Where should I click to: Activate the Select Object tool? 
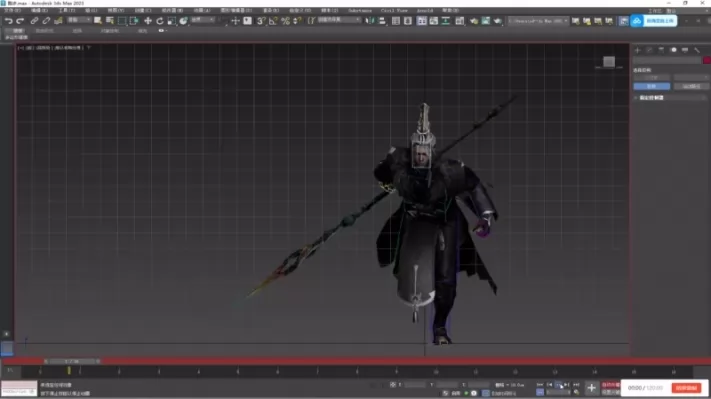97,21
